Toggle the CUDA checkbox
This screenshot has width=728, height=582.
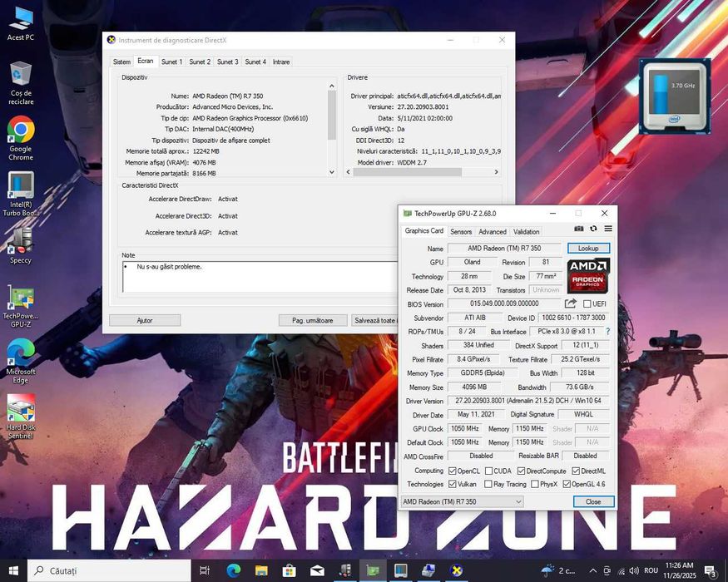488,471
